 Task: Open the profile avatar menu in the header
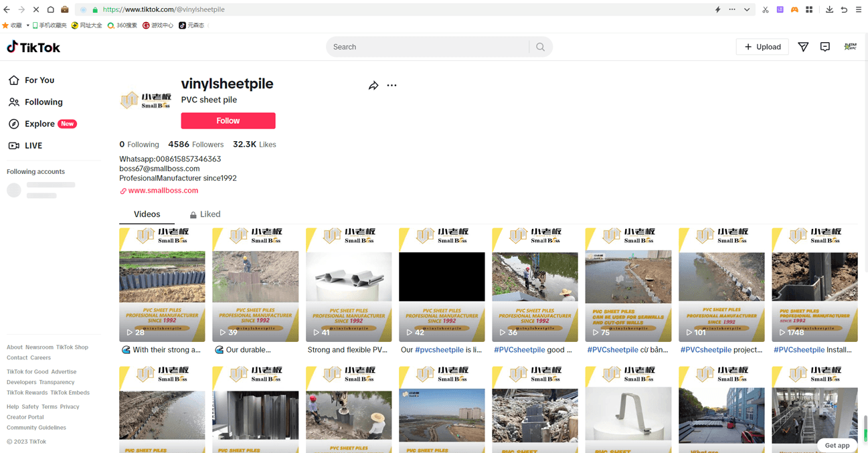(x=850, y=47)
